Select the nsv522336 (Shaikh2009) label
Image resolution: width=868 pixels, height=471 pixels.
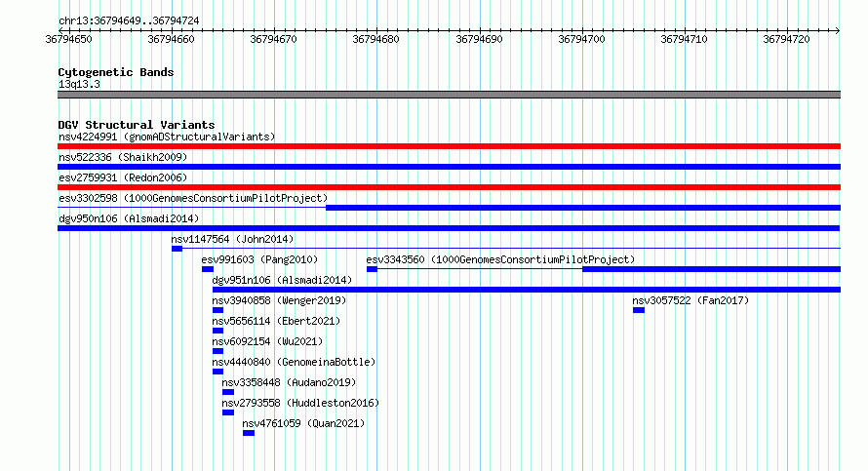pos(123,157)
